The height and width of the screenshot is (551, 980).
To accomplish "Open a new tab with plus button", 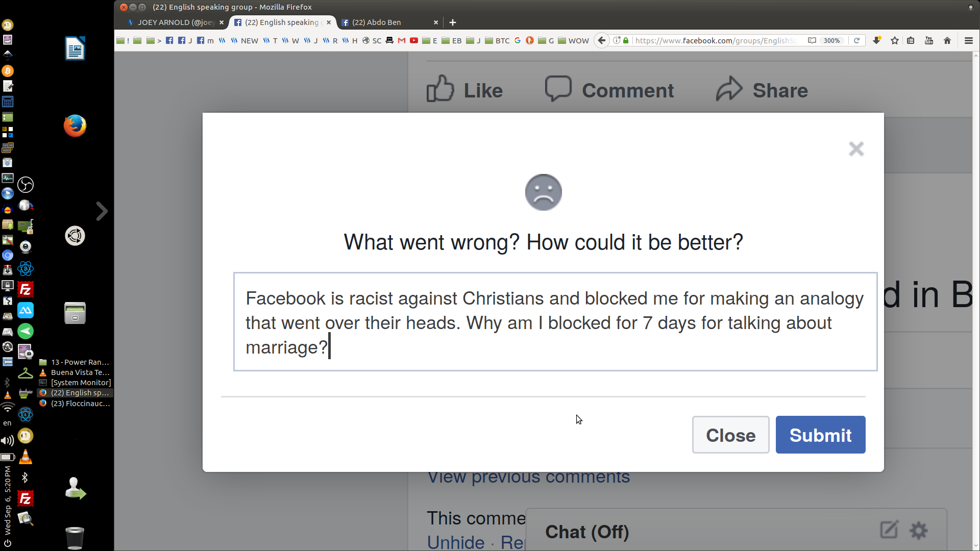I will pyautogui.click(x=453, y=22).
